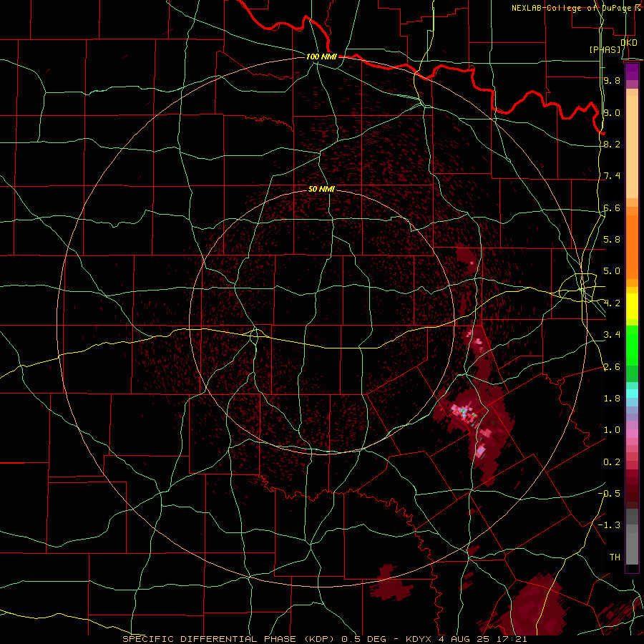Click the purple segment at top of color bar

coord(632,72)
